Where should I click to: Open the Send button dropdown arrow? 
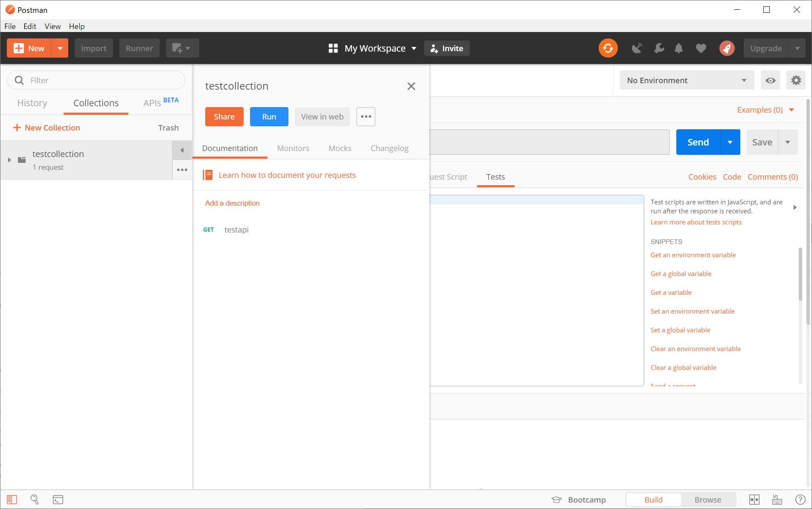coord(730,142)
